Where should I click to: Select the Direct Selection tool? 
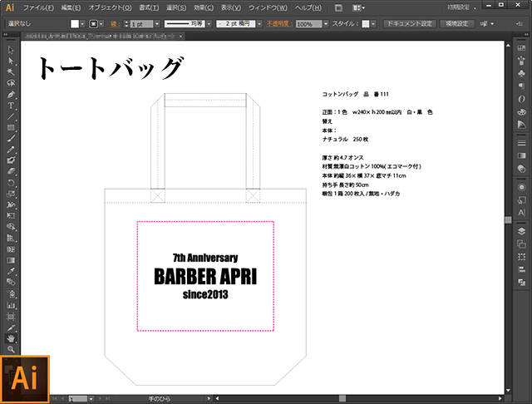click(11, 61)
